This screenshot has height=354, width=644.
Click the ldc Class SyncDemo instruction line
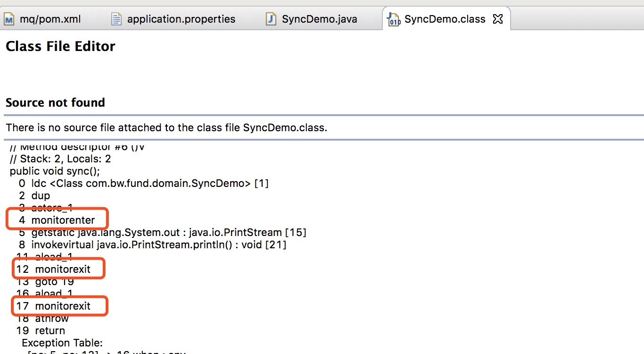click(x=150, y=183)
